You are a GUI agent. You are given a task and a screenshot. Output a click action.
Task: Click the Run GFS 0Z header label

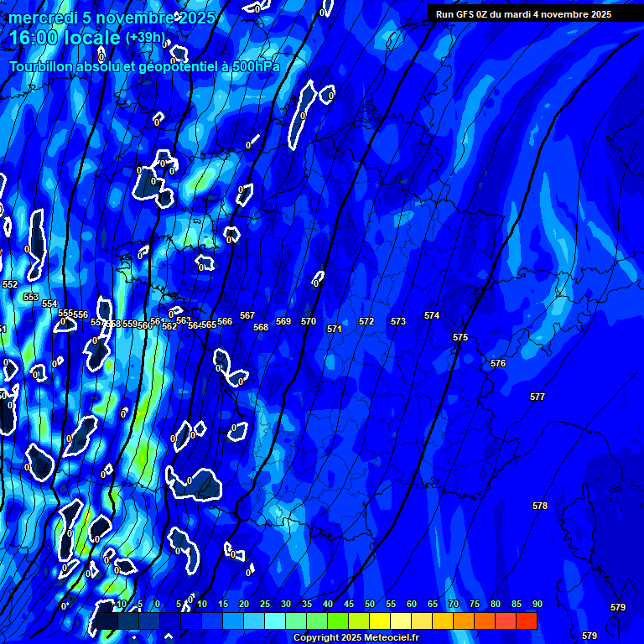[x=523, y=14]
